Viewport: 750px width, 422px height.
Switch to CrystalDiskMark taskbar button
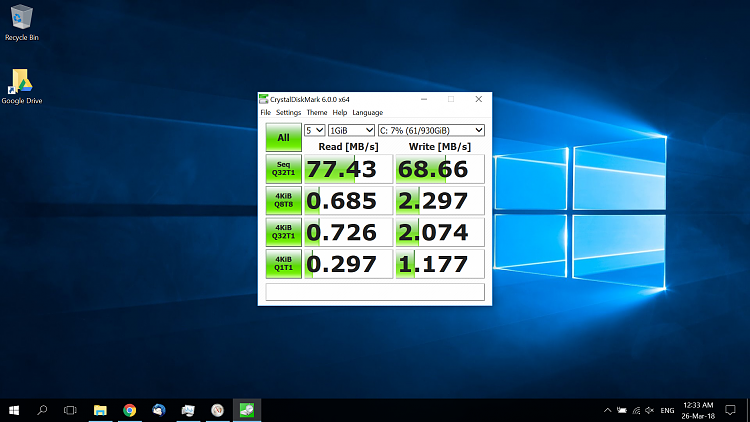[x=247, y=410]
